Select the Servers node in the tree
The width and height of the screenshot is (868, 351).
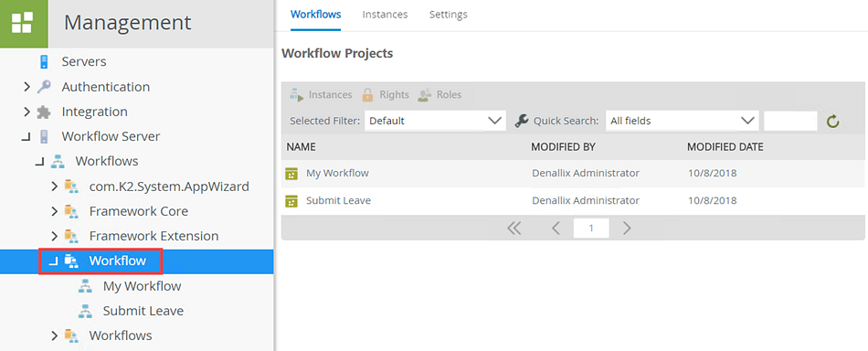click(x=83, y=61)
